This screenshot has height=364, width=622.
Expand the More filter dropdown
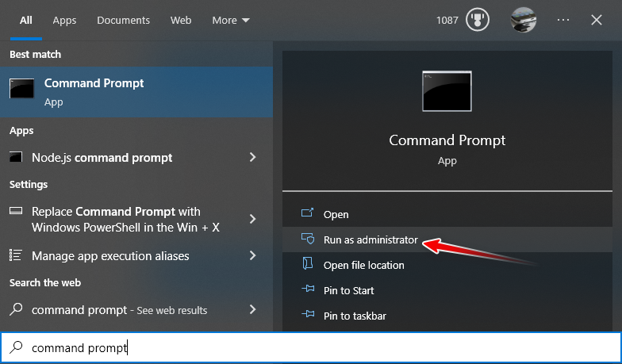click(x=231, y=21)
